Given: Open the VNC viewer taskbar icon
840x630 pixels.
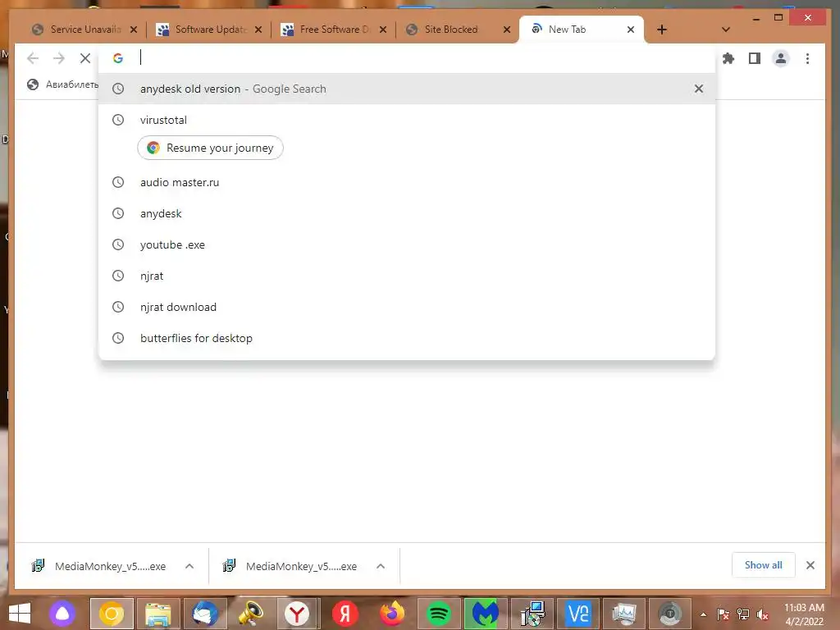Looking at the screenshot, I should point(578,614).
